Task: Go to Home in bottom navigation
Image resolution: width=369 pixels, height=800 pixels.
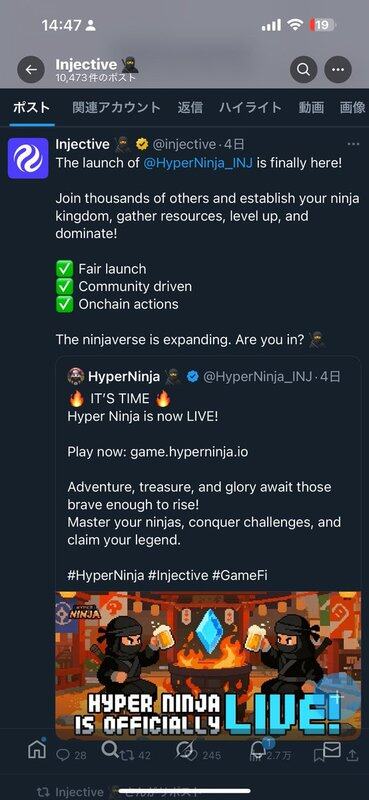Action: tap(37, 749)
